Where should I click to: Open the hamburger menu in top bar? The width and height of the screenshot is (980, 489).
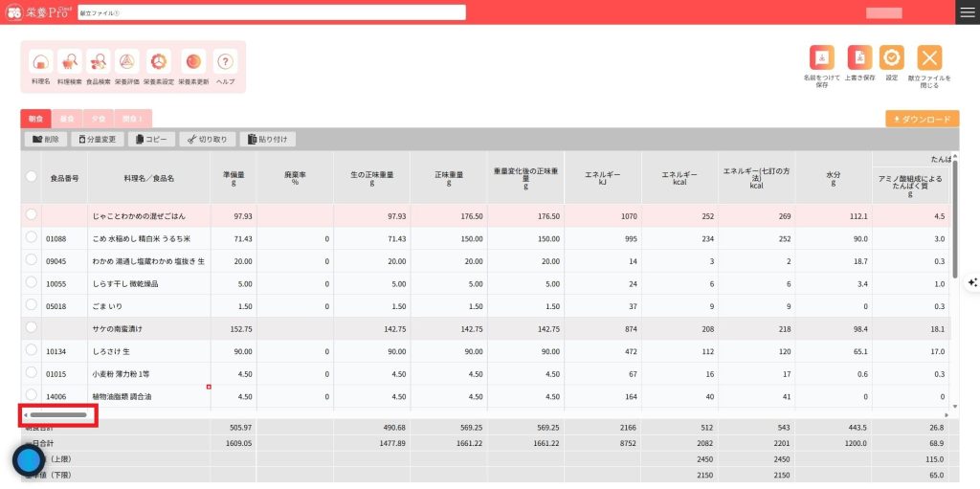pyautogui.click(x=967, y=12)
